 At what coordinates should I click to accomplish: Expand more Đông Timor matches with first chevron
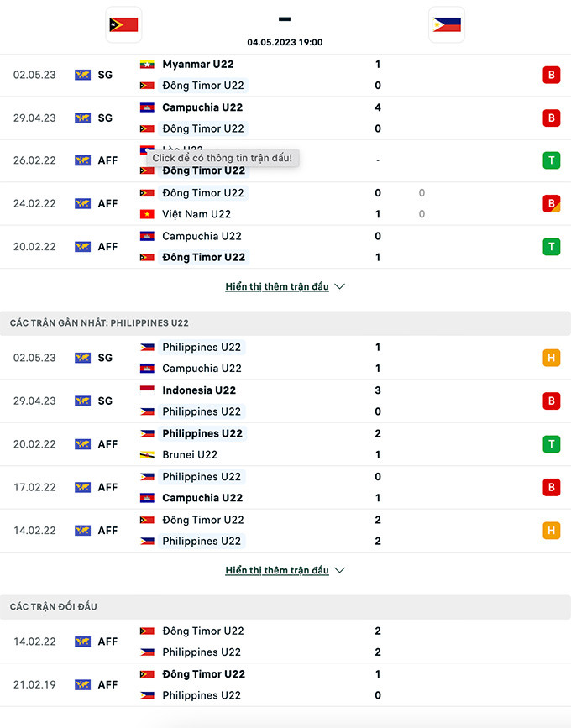point(339,286)
